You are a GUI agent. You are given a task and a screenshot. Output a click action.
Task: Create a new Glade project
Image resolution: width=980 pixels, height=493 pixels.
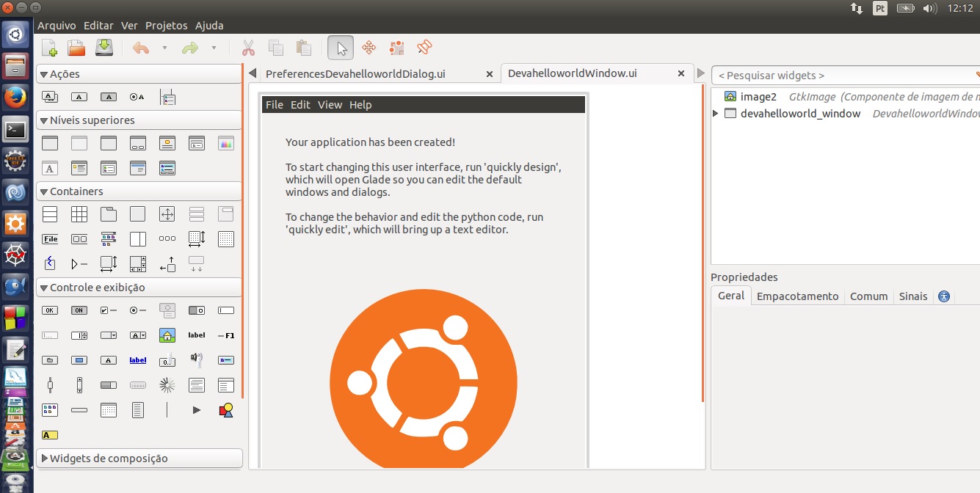point(49,48)
